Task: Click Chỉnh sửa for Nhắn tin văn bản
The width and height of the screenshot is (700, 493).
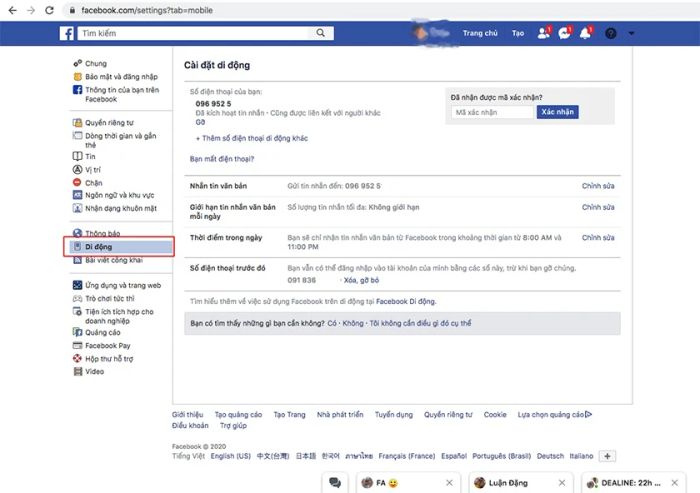Action: [598, 186]
